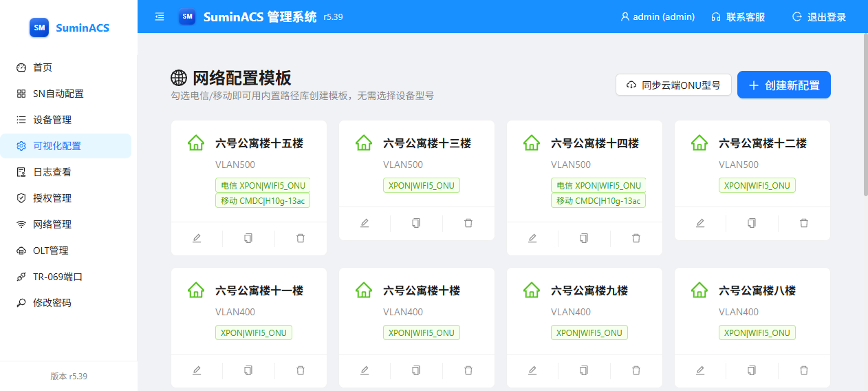Copy the 六号公寓楼十楼 template

[x=416, y=370]
